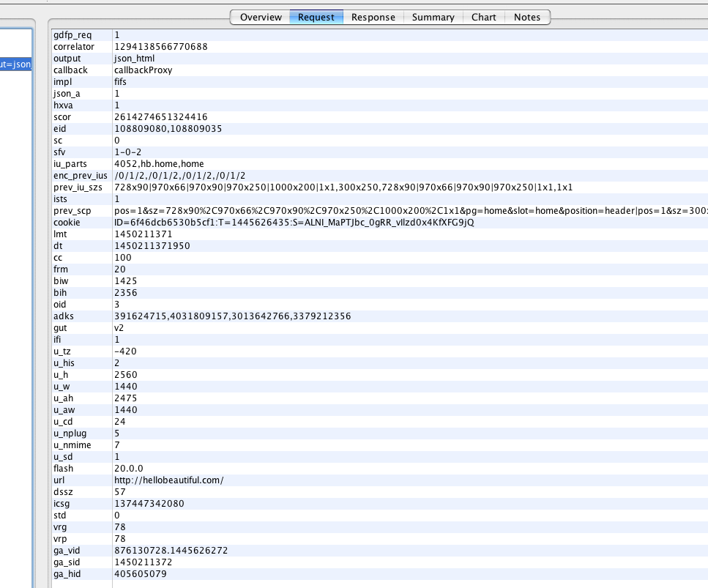Select the 'dssz' parameter name

pos(63,492)
